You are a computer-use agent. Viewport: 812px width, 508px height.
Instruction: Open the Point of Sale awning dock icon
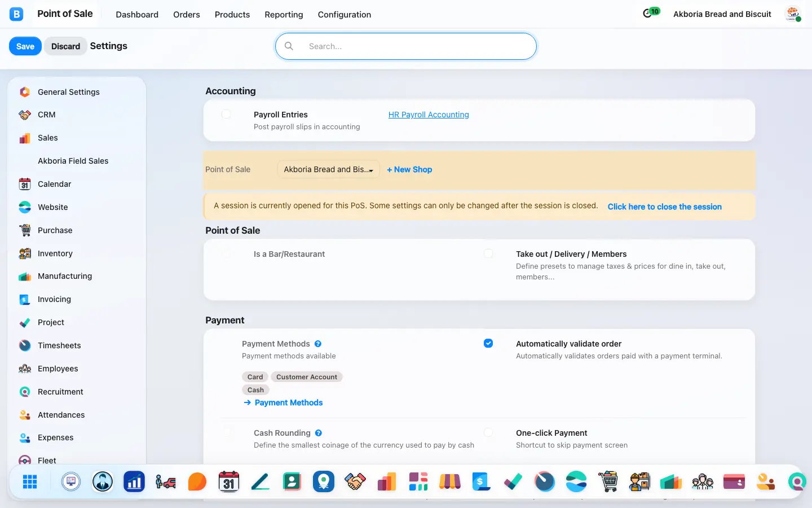coord(450,481)
